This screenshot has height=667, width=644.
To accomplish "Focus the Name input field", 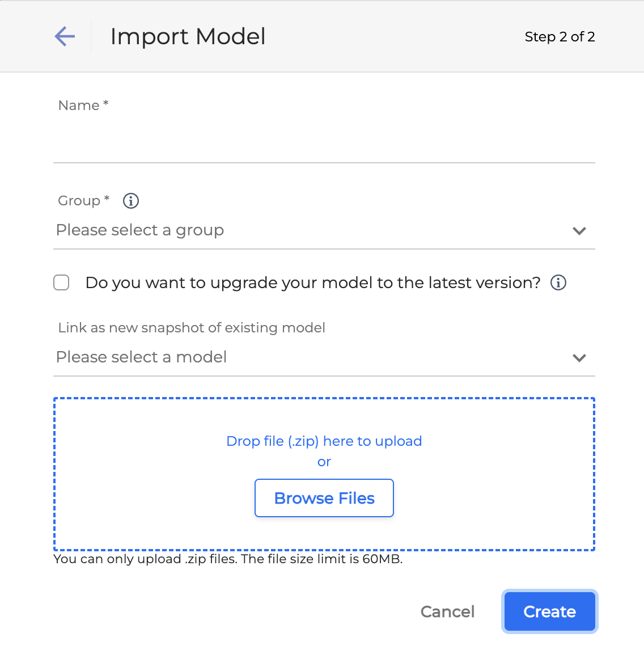I will point(324,142).
